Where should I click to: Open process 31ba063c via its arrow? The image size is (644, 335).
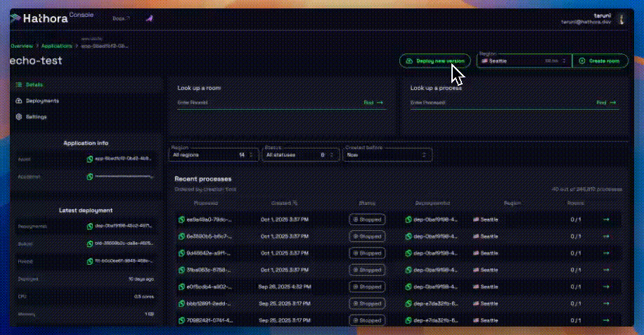click(x=606, y=270)
